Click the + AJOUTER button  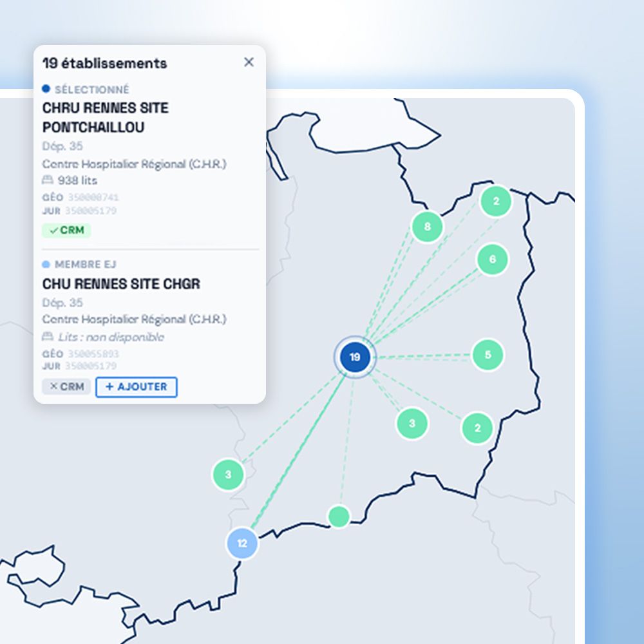137,387
